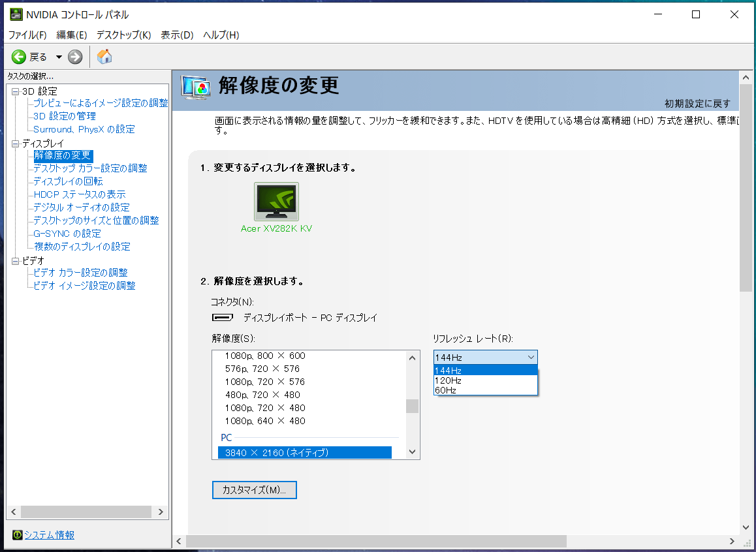Collapse the ビデオ tree node
The image size is (756, 552).
point(16,260)
